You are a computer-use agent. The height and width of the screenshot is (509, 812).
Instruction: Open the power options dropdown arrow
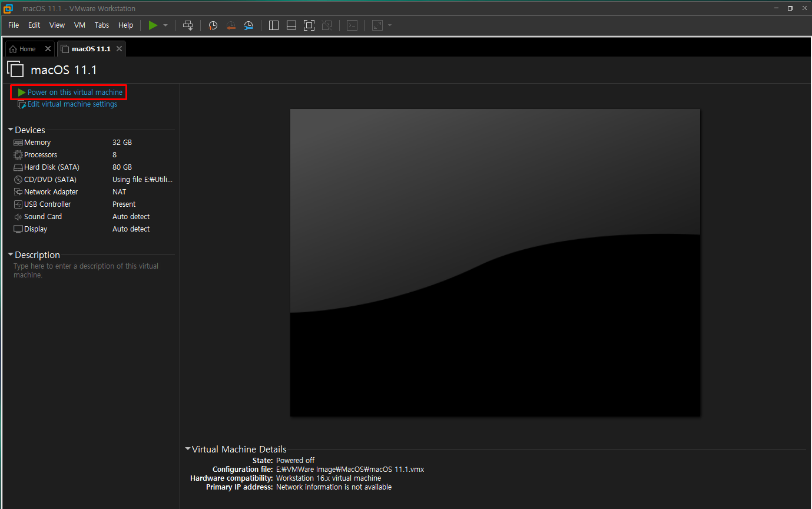pyautogui.click(x=165, y=25)
